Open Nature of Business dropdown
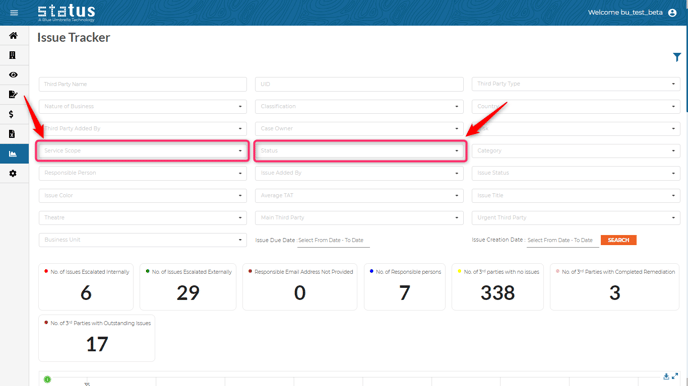 [143, 106]
